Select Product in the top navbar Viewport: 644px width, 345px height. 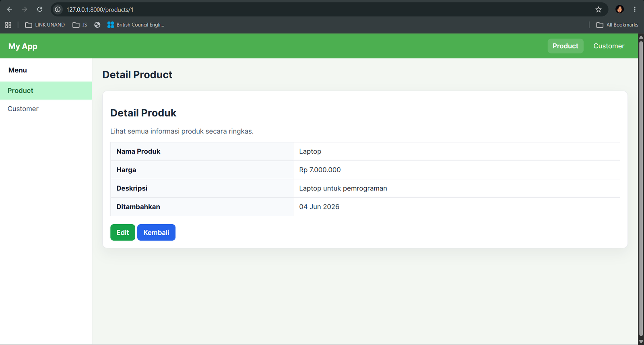coord(566,46)
